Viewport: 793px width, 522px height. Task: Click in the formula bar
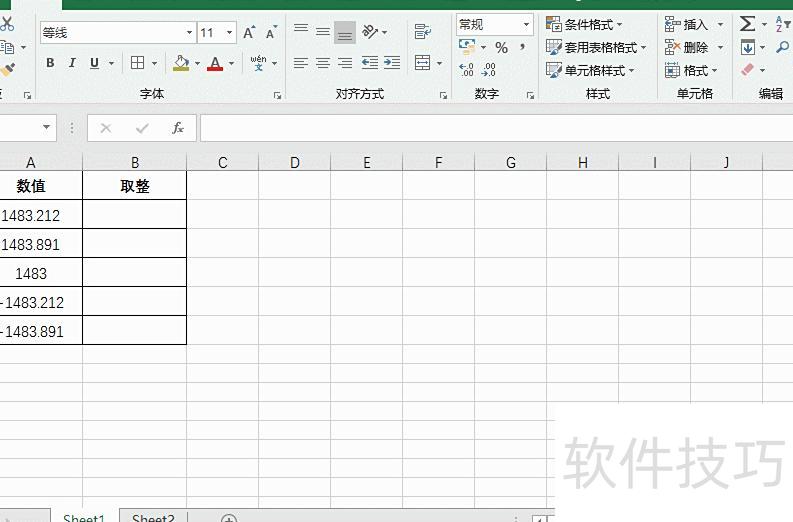pos(497,128)
